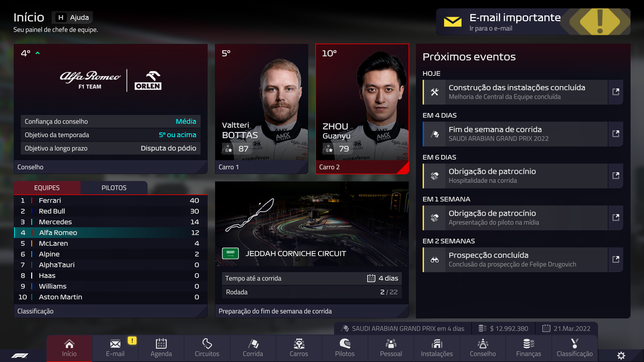The width and height of the screenshot is (644, 362).
Task: Open Fim de semana de corrida event
Action: (516, 134)
